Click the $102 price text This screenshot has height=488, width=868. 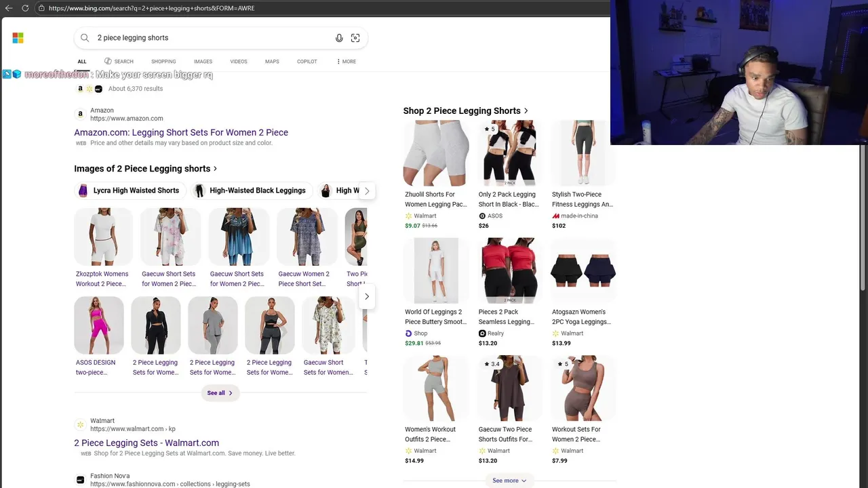(x=559, y=226)
